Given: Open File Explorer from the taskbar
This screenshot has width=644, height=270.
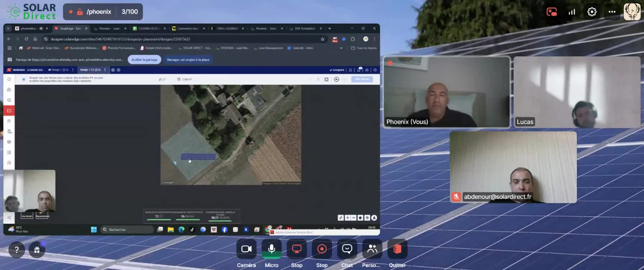Looking at the screenshot, I should click(171, 229).
